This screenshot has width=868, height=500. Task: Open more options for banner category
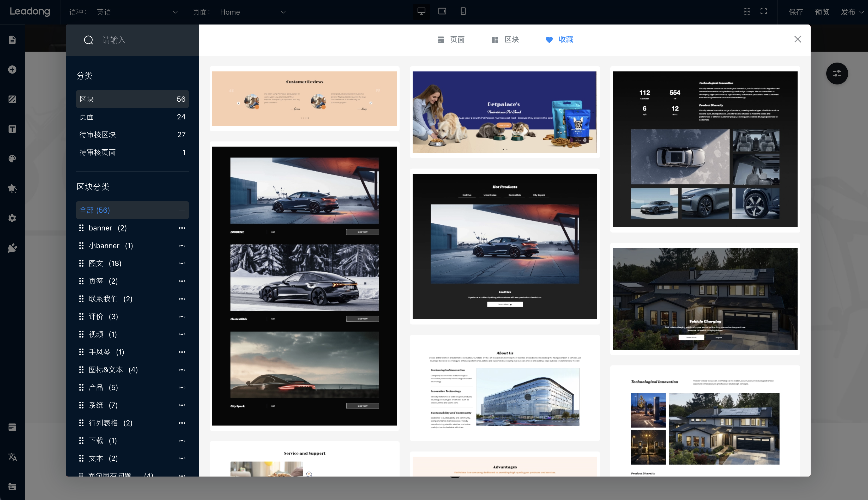click(x=182, y=228)
